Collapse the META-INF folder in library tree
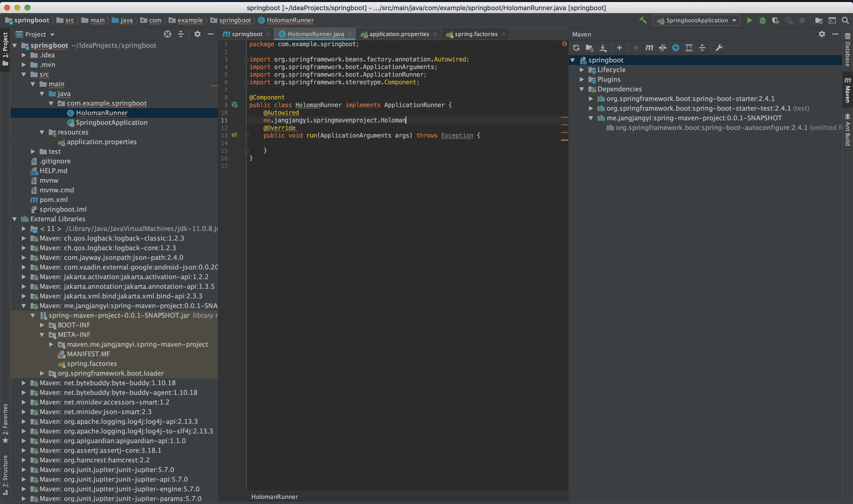The height and width of the screenshot is (504, 853). point(42,334)
